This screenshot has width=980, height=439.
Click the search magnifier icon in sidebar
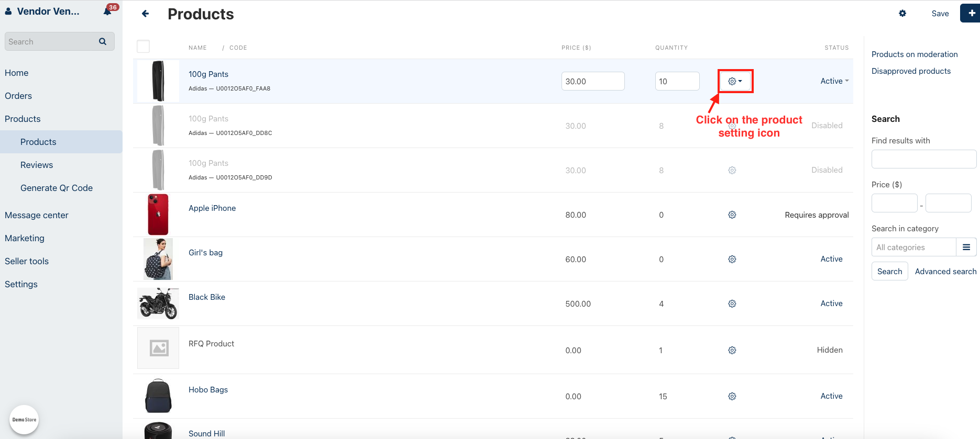click(103, 41)
